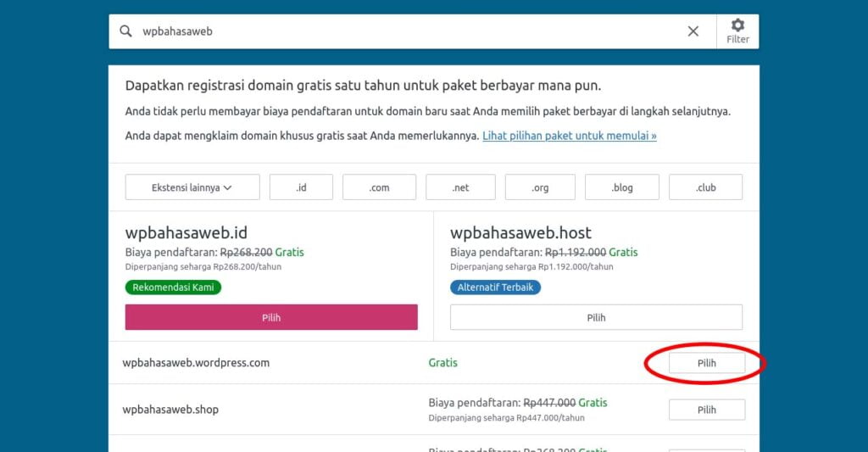Viewport: 868px width, 452px height.
Task: Click 'Diperpanjang seharga Rp447.000/tahun' text
Action: click(x=507, y=418)
